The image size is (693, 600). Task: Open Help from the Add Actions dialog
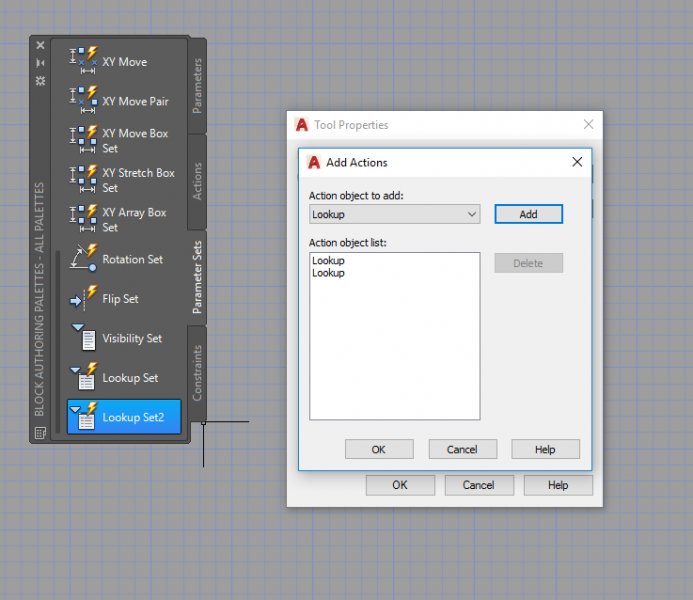coord(545,449)
